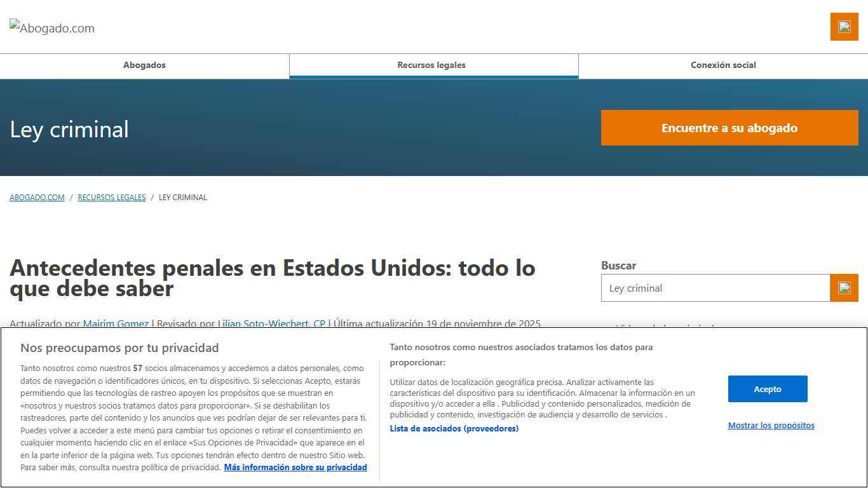This screenshot has height=488, width=868.
Task: Accept cookies with the Acepto button
Action: 767,388
